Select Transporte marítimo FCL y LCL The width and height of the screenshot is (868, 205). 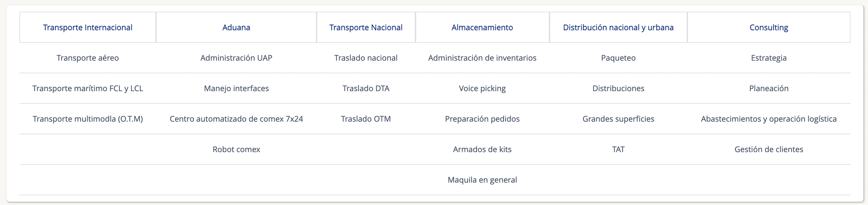88,88
